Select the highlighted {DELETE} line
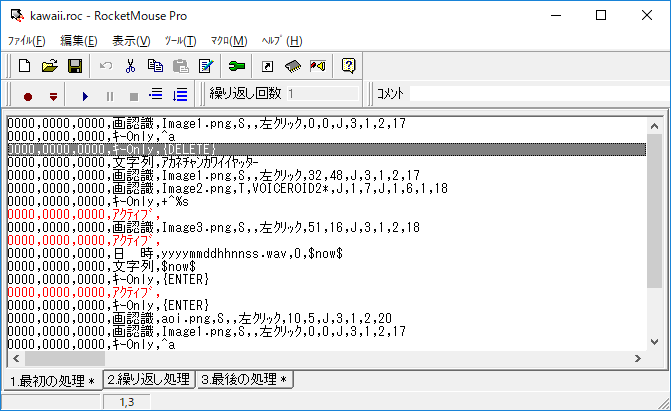 (327, 149)
